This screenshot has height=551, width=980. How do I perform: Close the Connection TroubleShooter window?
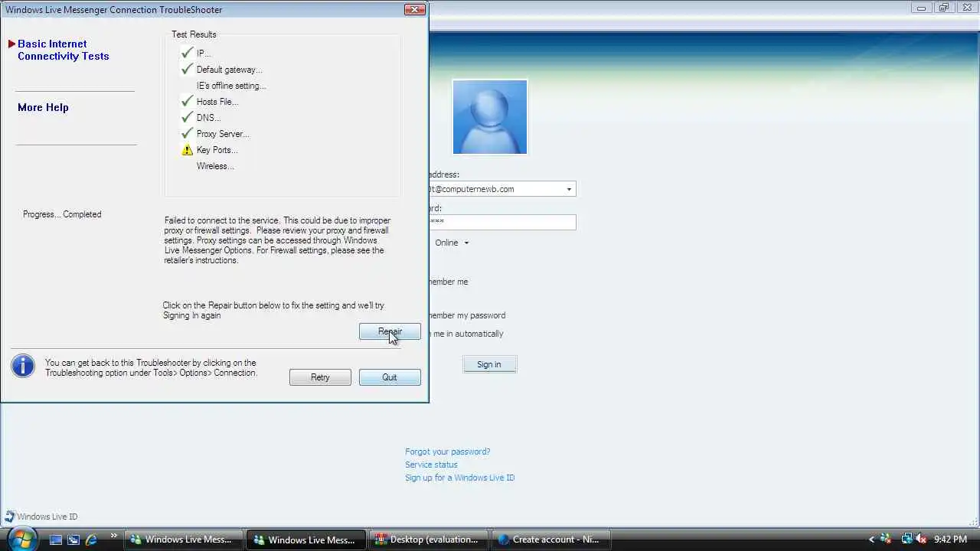414,9
